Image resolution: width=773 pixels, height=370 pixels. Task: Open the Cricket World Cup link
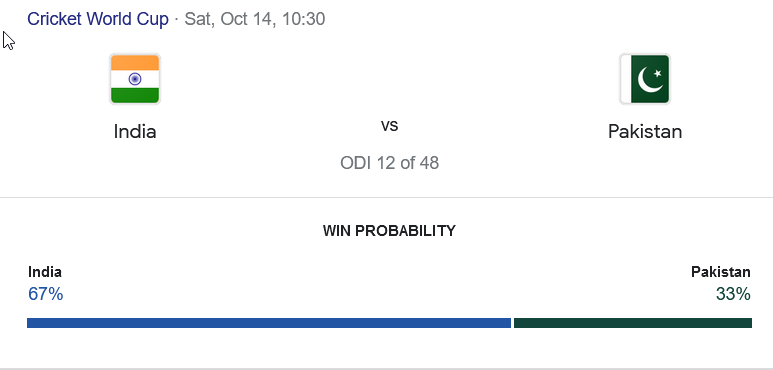[x=98, y=19]
